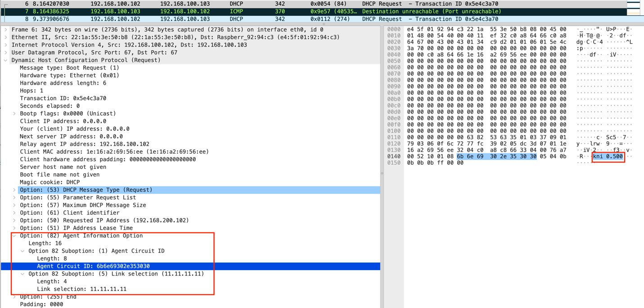The width and height of the screenshot is (644, 308).
Task: Collapse Suboption 5 Link selection
Action: click(x=23, y=274)
